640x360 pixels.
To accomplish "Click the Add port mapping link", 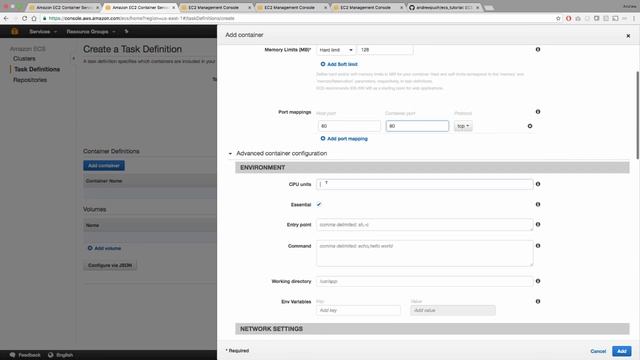I will (x=347, y=139).
